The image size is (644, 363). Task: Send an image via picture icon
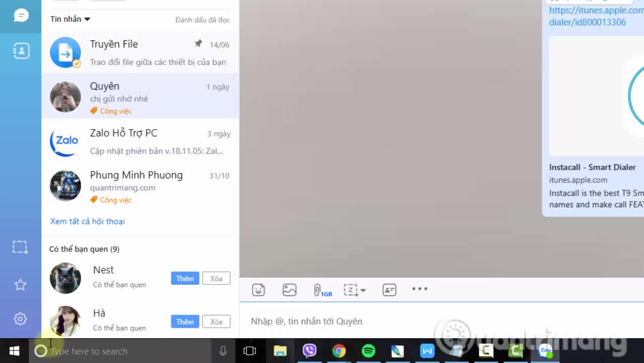(289, 290)
